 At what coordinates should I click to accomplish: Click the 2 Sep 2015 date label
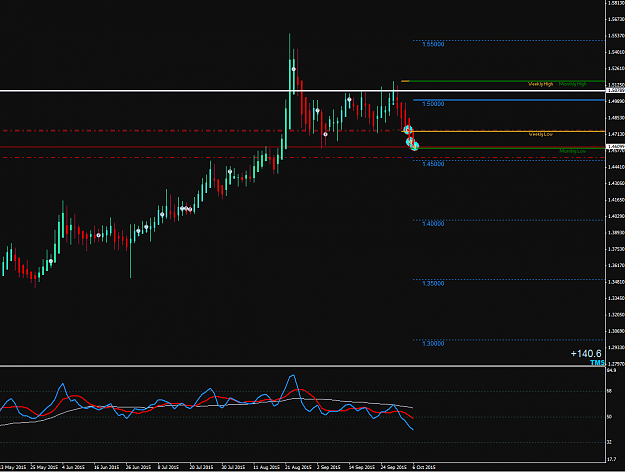point(328,467)
